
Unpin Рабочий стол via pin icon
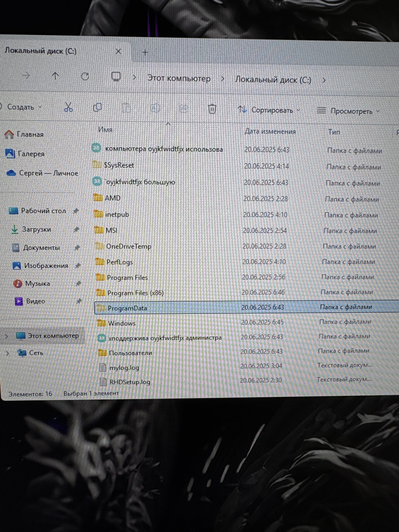point(76,211)
